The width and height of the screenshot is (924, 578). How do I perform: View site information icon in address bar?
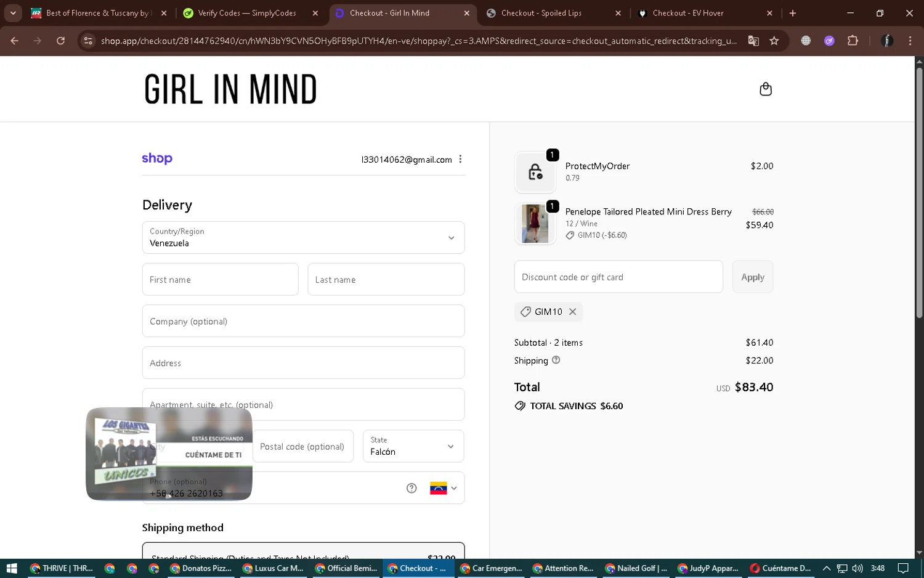[88, 41]
